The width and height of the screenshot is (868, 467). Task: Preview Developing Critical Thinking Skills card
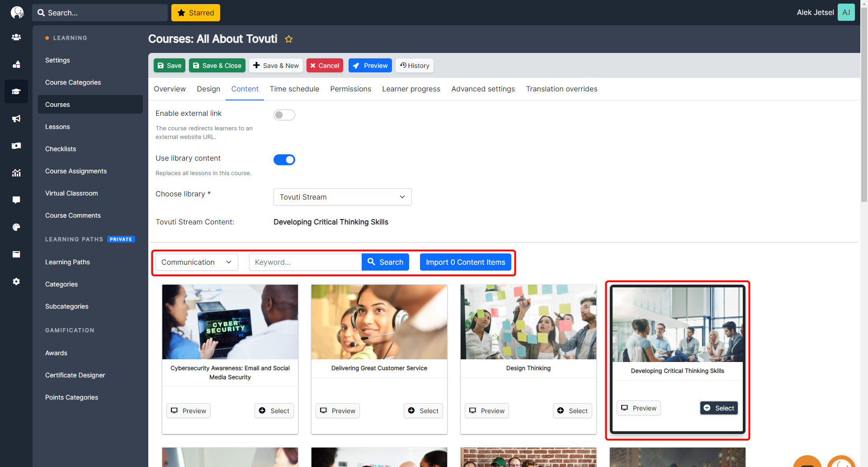click(x=639, y=408)
